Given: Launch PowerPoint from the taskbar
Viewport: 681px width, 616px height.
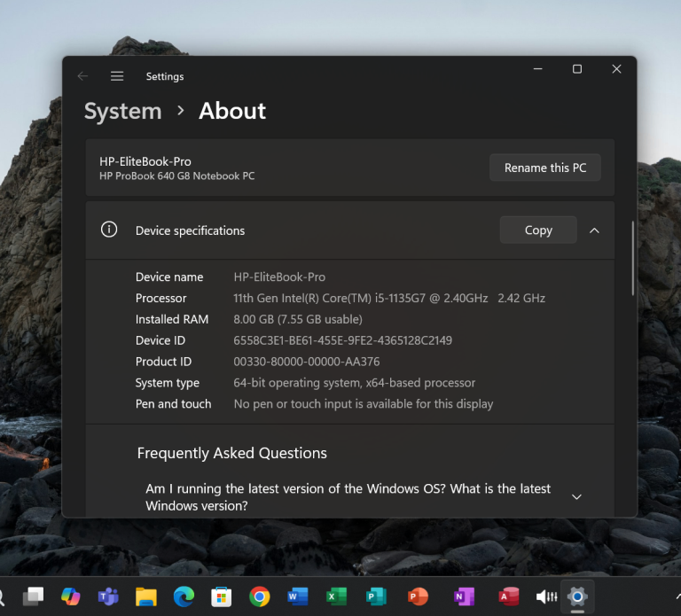Looking at the screenshot, I should click(418, 597).
